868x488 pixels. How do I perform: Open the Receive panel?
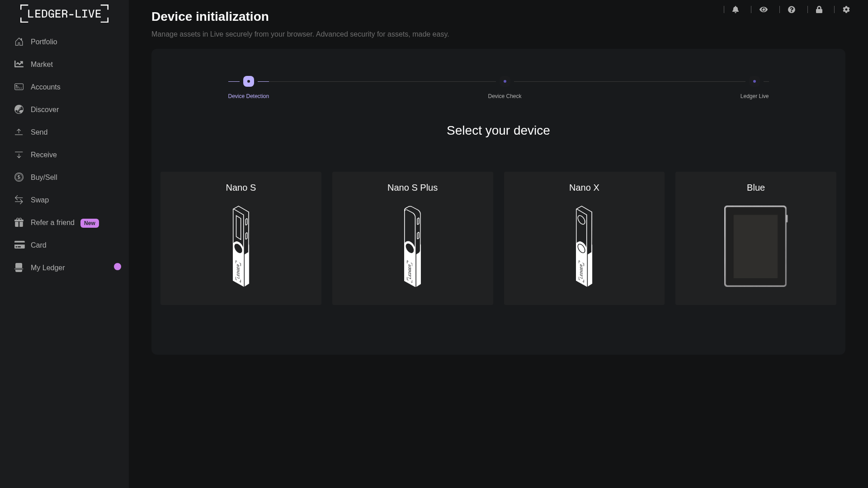point(43,155)
